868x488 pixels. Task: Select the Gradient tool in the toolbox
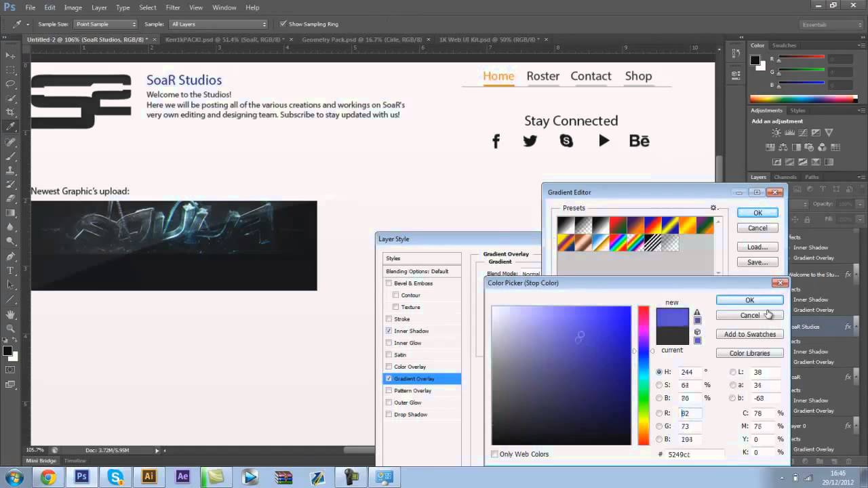click(10, 213)
